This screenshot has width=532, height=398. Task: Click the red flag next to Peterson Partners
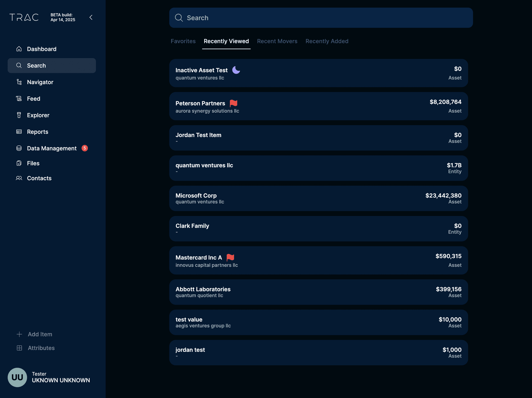pos(234,103)
